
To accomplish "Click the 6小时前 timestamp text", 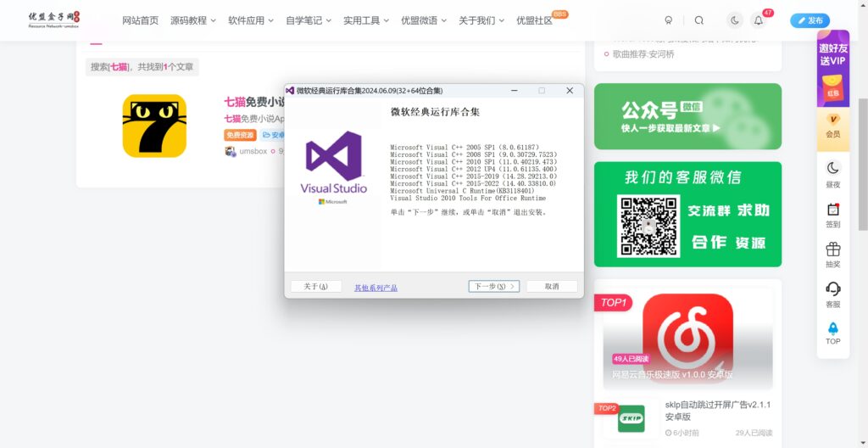I will pos(682,433).
